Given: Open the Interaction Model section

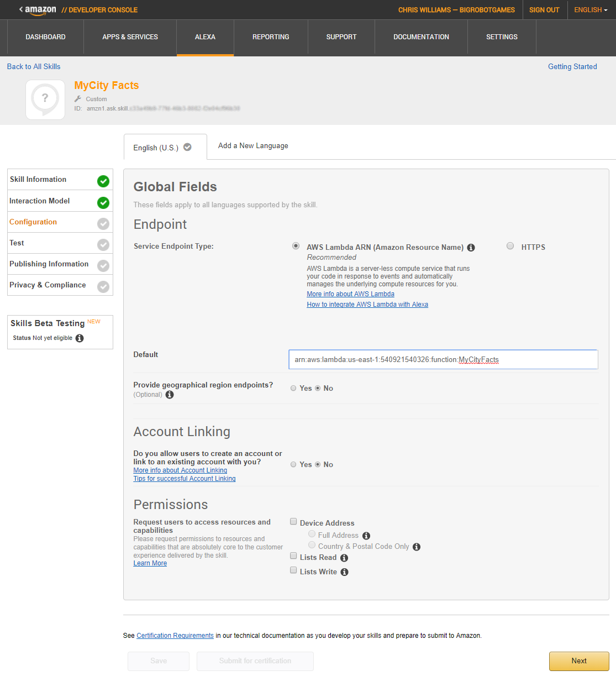Looking at the screenshot, I should (60, 201).
